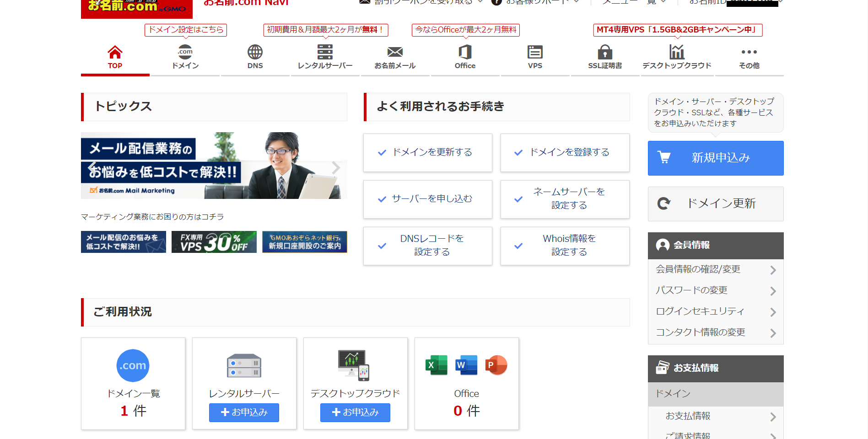The width and height of the screenshot is (868, 439).
Task: Open the その他 three-dots menu
Action: tap(749, 52)
